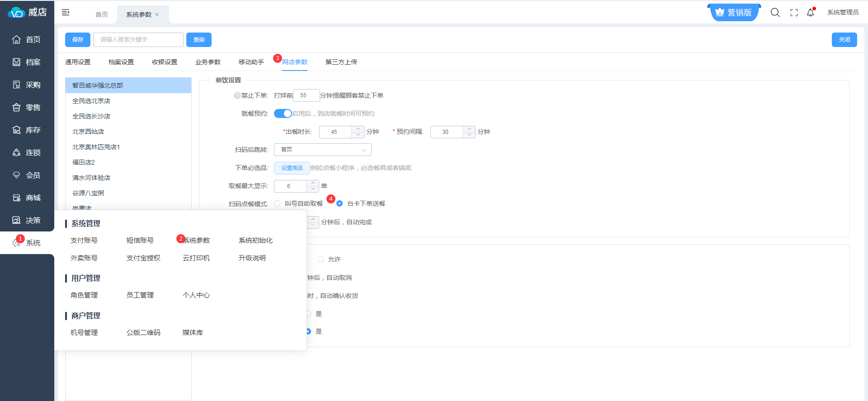
Task: Open the 库存 sidebar icon
Action: [17, 130]
